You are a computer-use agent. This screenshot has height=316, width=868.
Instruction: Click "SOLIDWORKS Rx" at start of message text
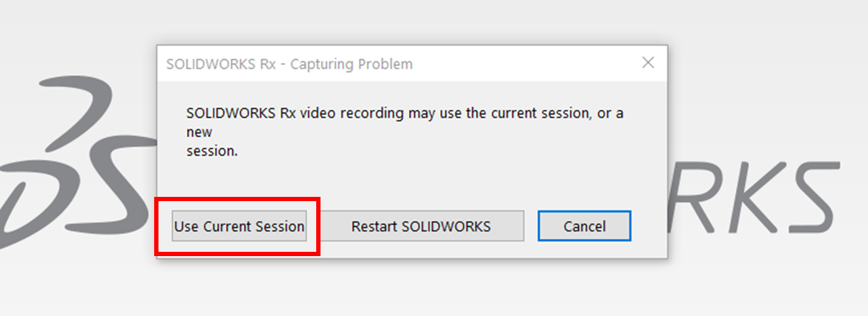click(x=229, y=113)
